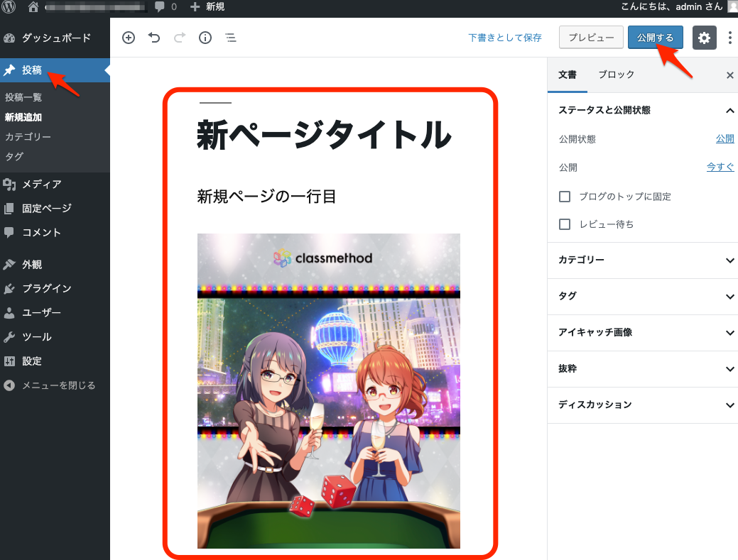Click the site home icon in the admin bar
The image size is (738, 560).
[32, 9]
